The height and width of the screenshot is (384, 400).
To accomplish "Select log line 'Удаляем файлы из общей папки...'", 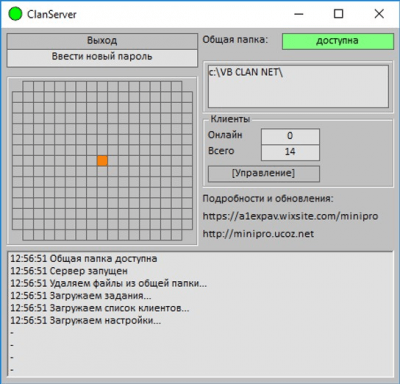I will pyautogui.click(x=108, y=283).
